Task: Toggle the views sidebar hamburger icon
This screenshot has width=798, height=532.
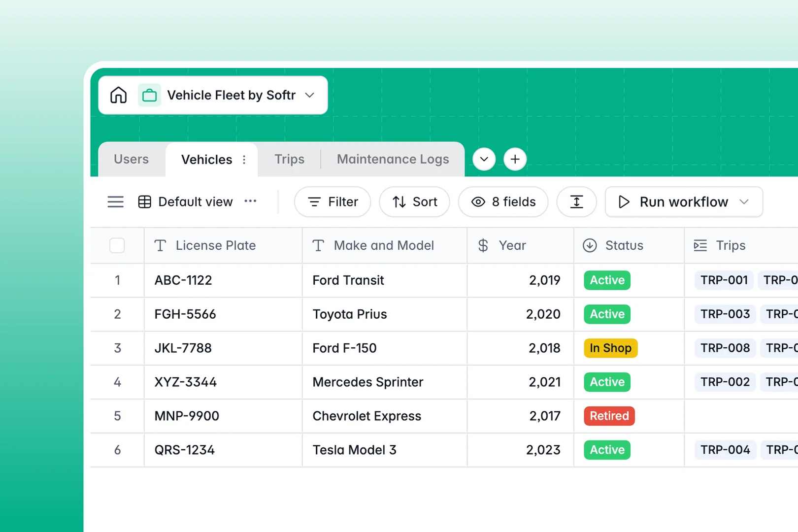Action: coord(116,202)
